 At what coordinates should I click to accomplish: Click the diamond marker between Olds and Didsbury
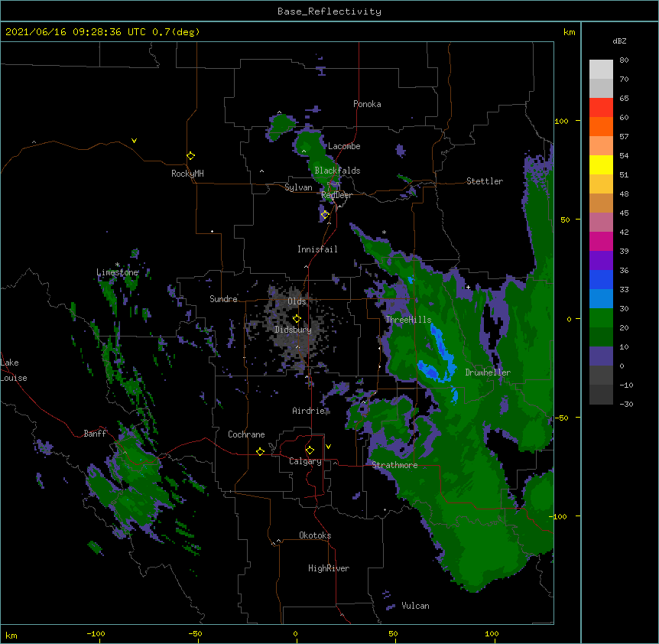pyautogui.click(x=297, y=318)
